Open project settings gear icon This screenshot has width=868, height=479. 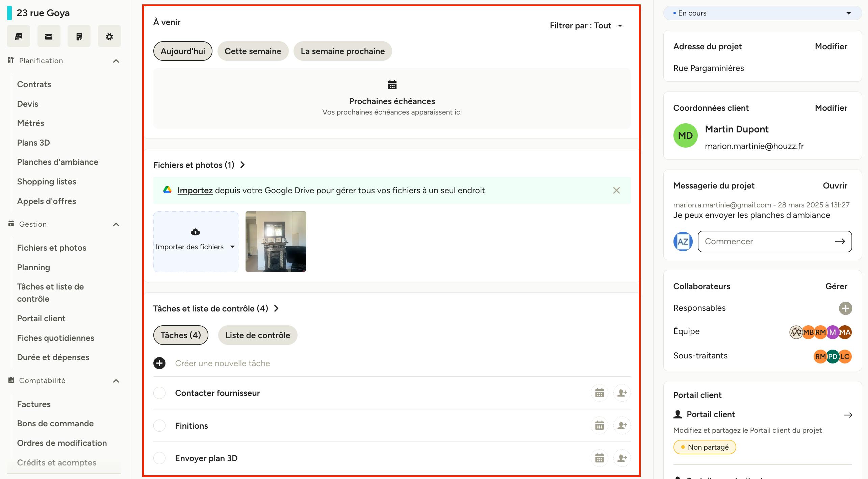109,36
